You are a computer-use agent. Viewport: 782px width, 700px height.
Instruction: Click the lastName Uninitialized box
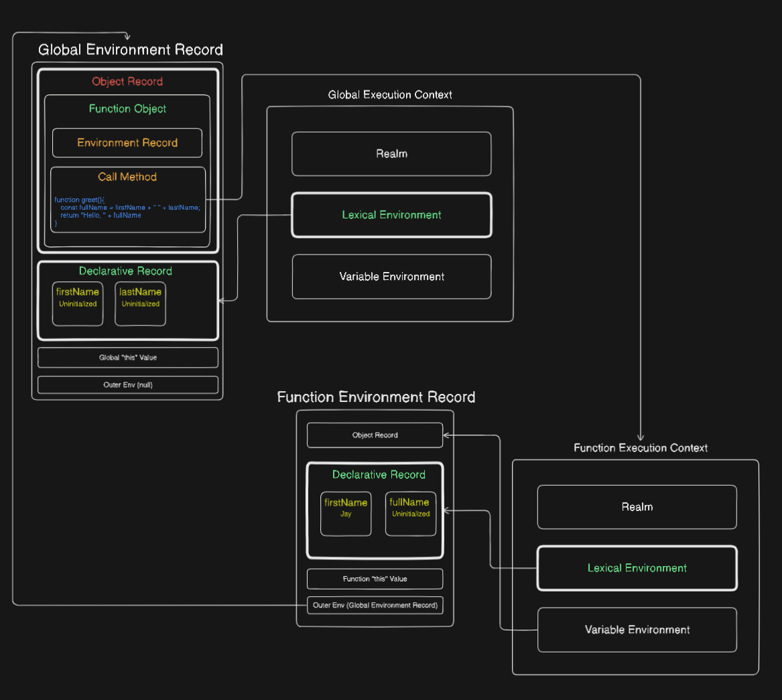[140, 303]
